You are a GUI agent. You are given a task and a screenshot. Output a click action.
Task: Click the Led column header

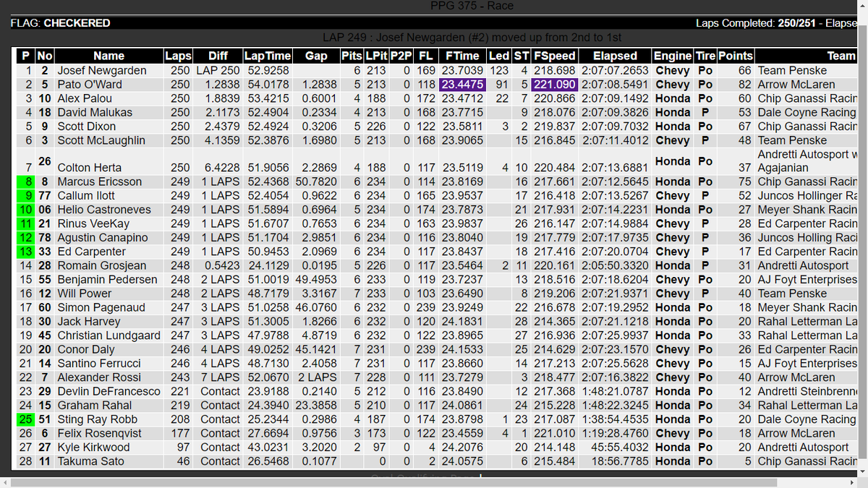point(499,56)
